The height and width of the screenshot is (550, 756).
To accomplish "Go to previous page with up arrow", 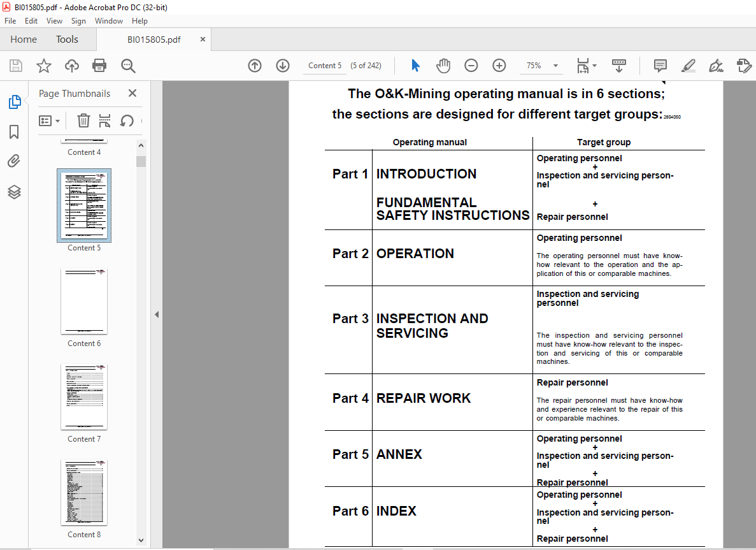I will coord(255,66).
